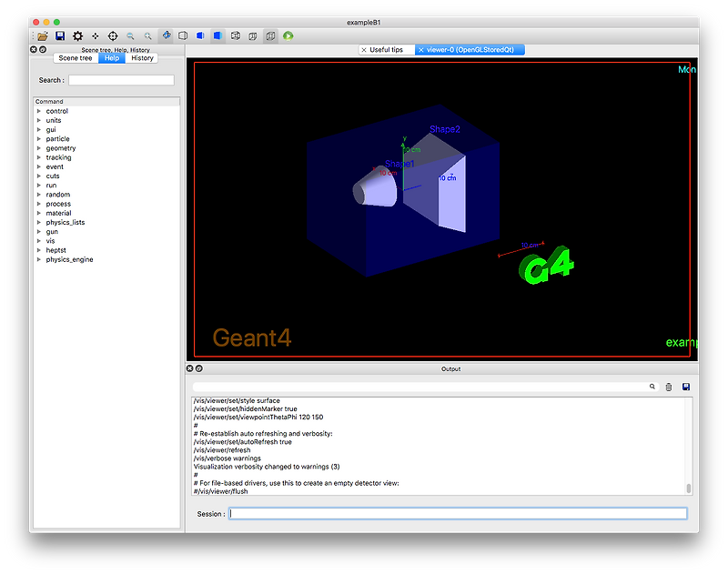Click '/vis/verbose warnings' output line
This screenshot has height=574, width=728.
point(227,458)
